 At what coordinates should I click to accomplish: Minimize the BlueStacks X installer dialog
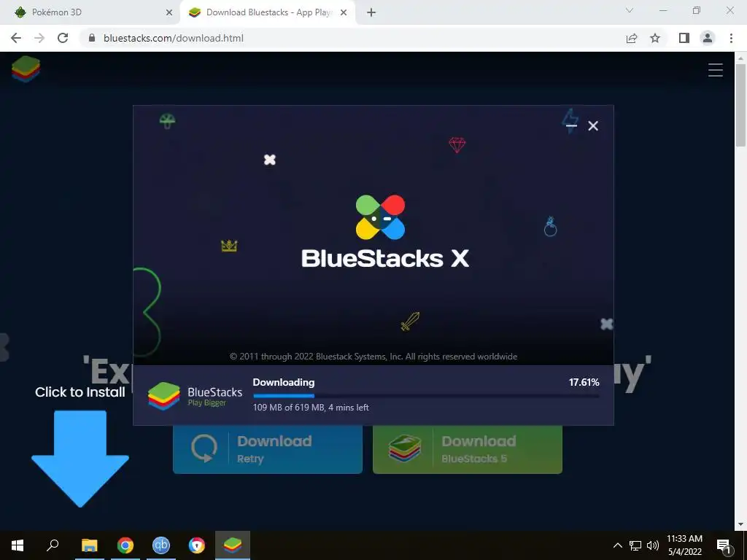(x=571, y=125)
